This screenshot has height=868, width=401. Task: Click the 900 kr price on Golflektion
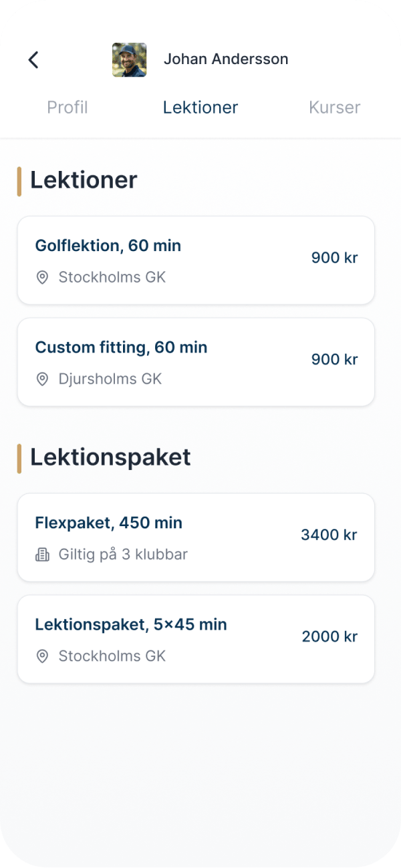333,258
